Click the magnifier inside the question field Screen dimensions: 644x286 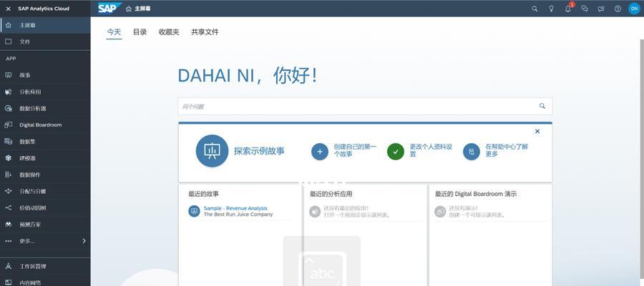pyautogui.click(x=542, y=106)
